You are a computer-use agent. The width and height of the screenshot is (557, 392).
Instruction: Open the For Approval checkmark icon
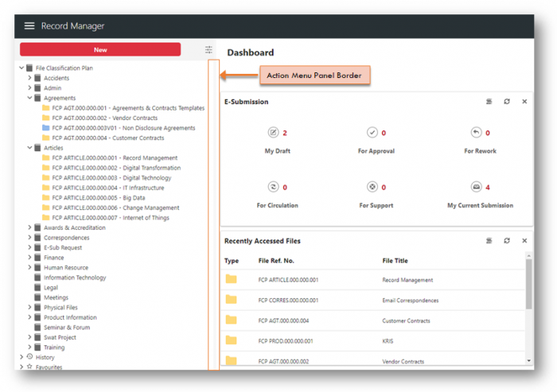(x=372, y=133)
